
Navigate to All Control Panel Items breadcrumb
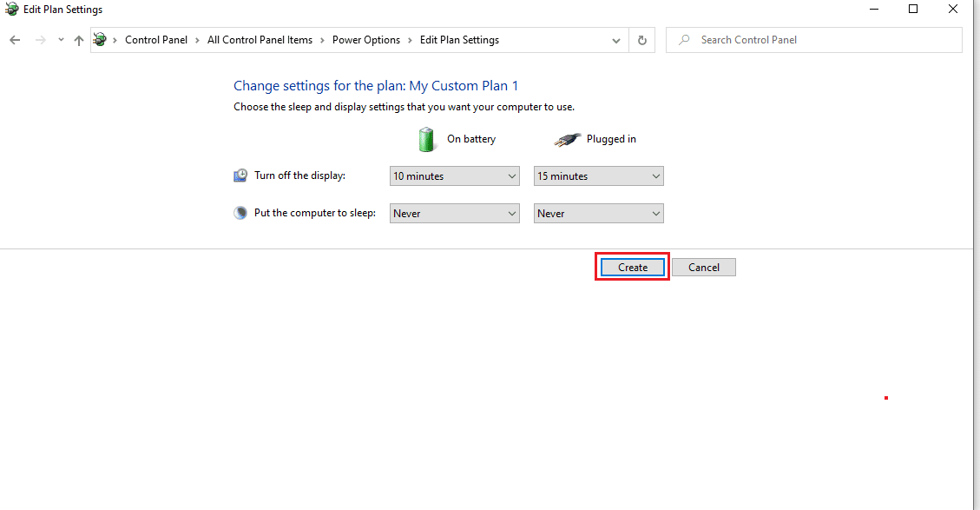click(260, 40)
